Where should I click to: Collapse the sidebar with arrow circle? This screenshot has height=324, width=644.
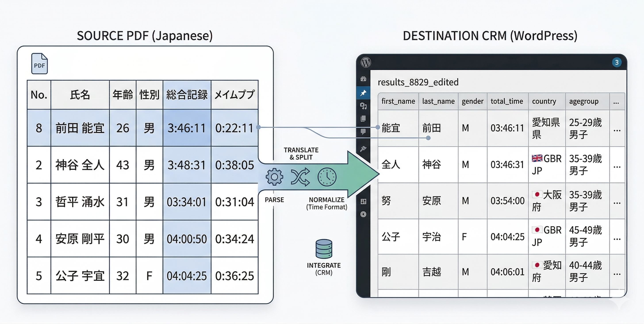[363, 214]
